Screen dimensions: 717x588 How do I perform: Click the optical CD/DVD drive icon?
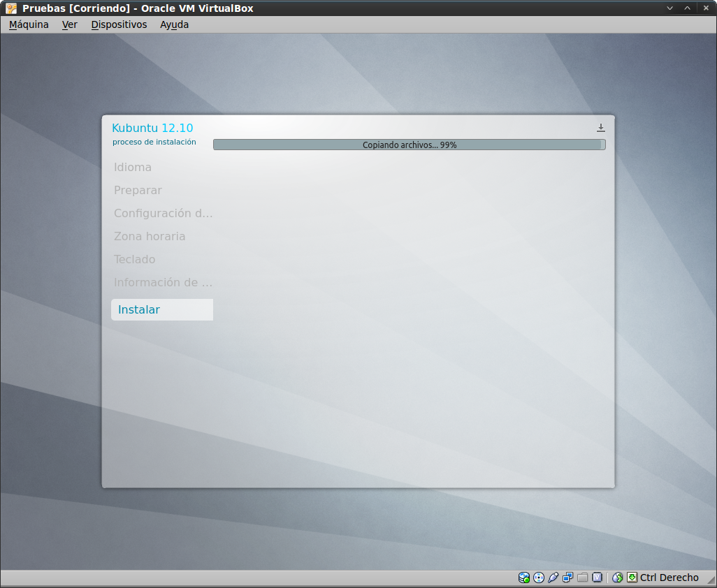pos(539,578)
